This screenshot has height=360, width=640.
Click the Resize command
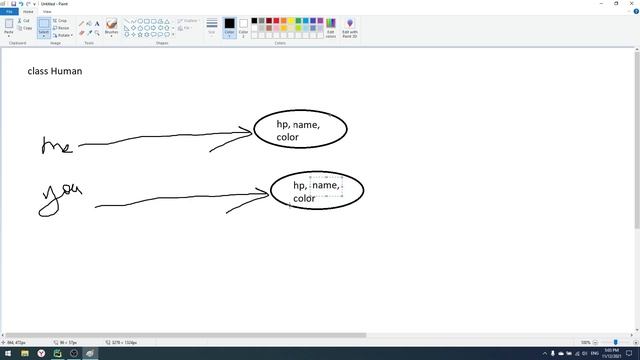tap(61, 28)
